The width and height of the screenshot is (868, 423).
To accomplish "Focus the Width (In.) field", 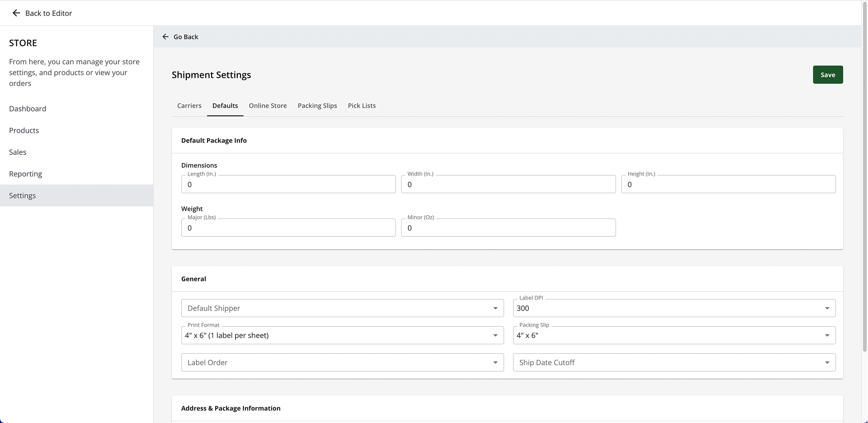I will [x=508, y=185].
